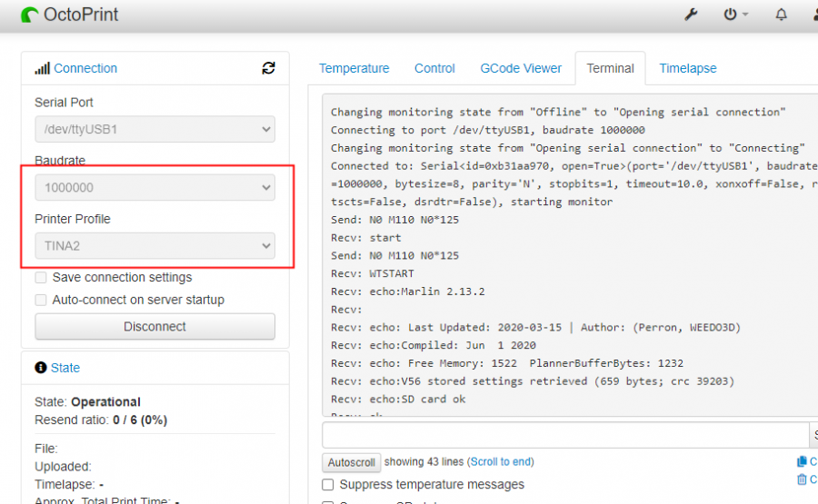Click 'Resend ratio: 0 / 6 (0%)' text

click(101, 420)
